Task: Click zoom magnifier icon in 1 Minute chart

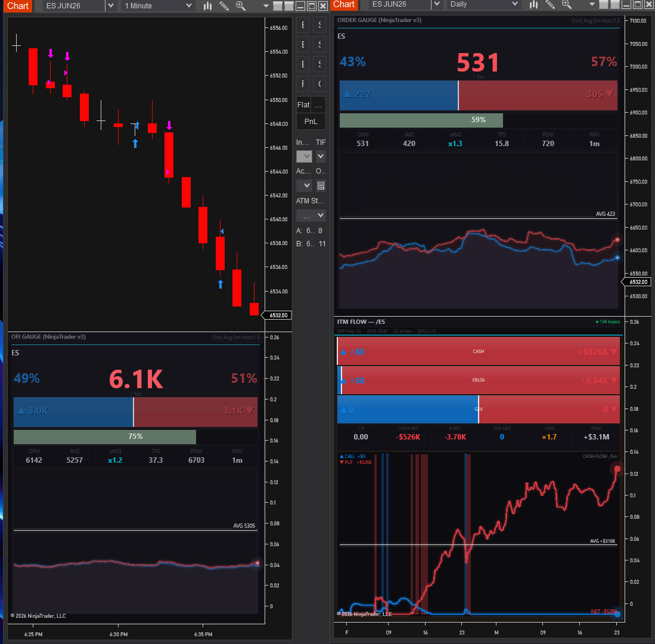Action: pos(241,6)
